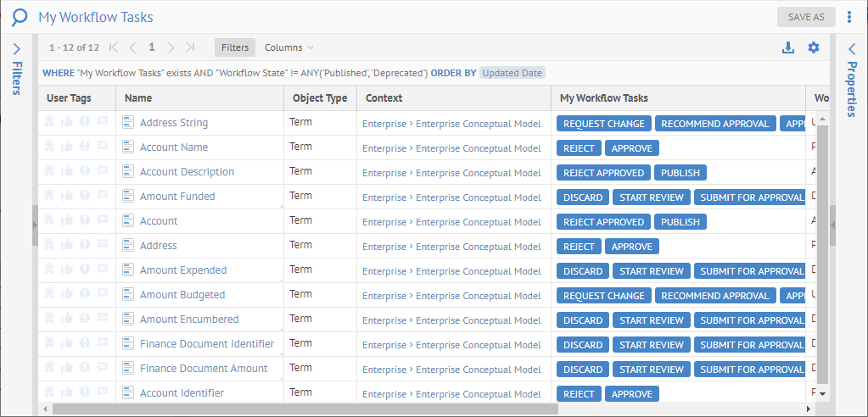Toggle thumbs-up endorsement on Address String row

click(67, 123)
